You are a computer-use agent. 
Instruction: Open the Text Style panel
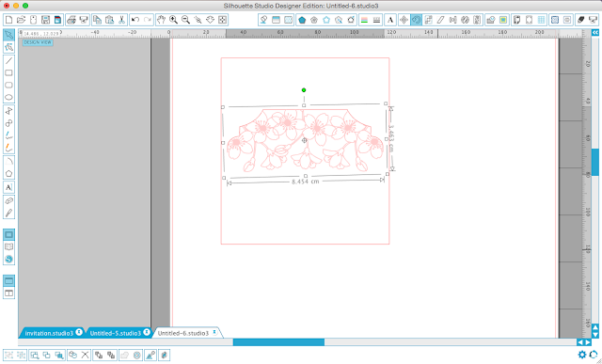[390, 20]
